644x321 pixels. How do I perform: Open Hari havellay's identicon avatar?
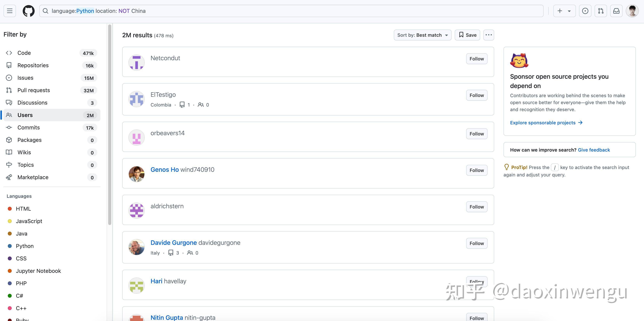pyautogui.click(x=137, y=286)
